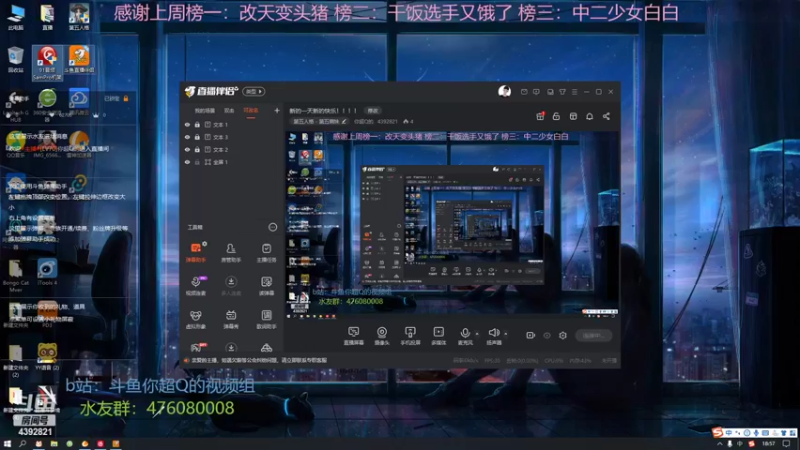The height and width of the screenshot is (450, 800).
Task: Open the taskbar search magnifier
Action: tap(22, 444)
